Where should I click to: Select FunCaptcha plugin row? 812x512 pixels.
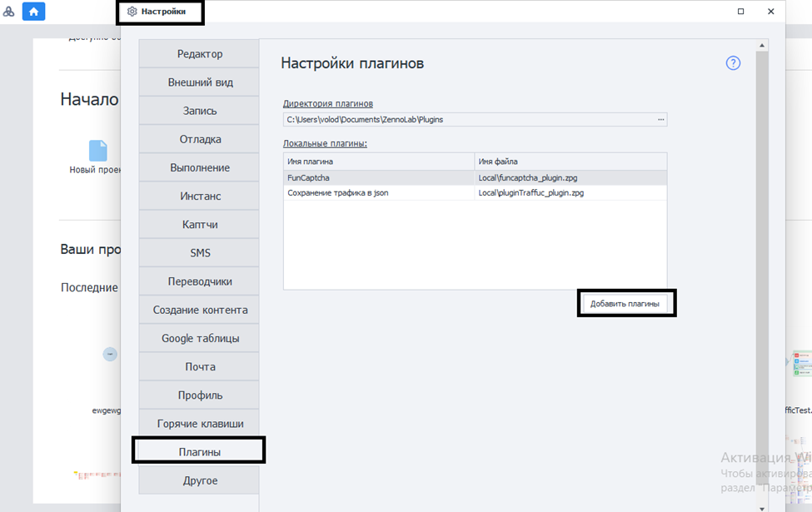pos(475,177)
